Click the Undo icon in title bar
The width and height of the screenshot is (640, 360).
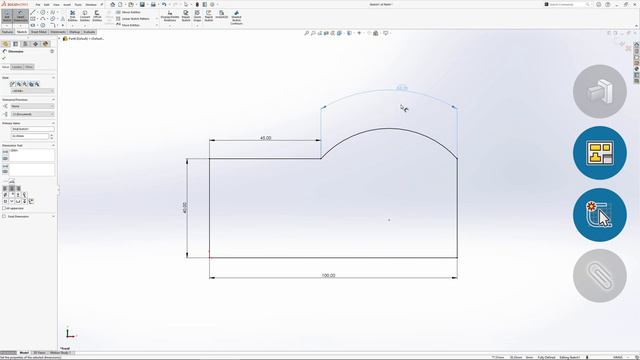coord(164,4)
